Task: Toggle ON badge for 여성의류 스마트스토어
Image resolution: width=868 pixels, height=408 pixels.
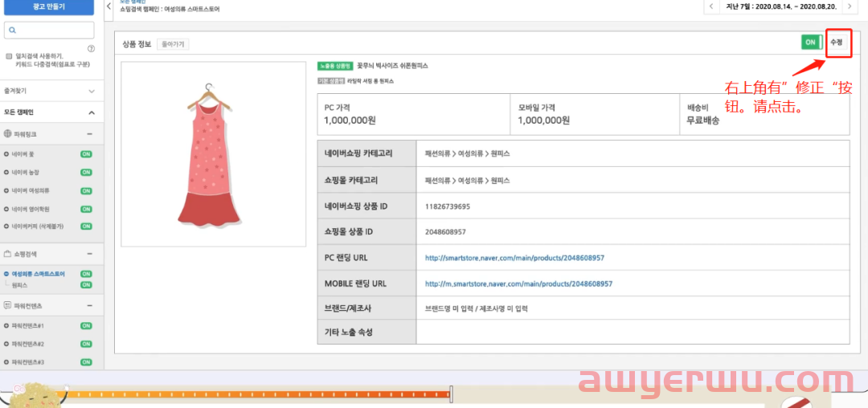Action: coord(86,274)
